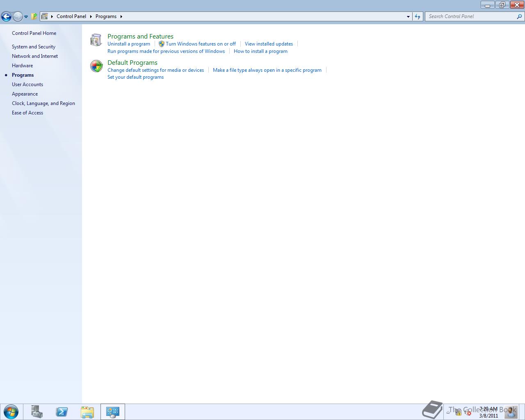The height and width of the screenshot is (420, 525).
Task: Open Appearance category in sidebar
Action: 25,94
